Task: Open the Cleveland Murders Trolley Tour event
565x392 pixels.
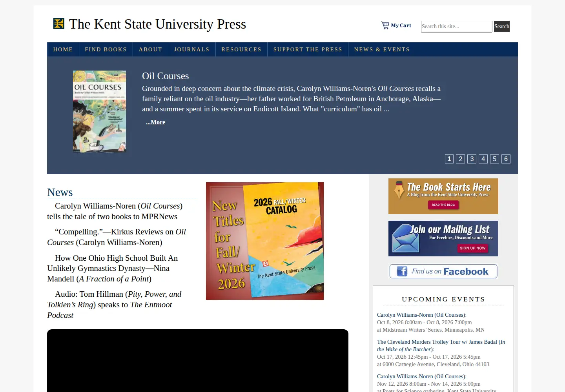Action: (441, 346)
